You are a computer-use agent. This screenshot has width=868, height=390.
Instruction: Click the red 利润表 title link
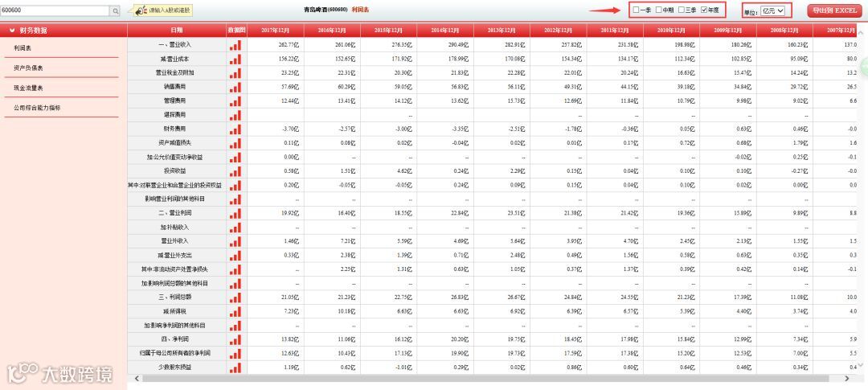pos(360,10)
